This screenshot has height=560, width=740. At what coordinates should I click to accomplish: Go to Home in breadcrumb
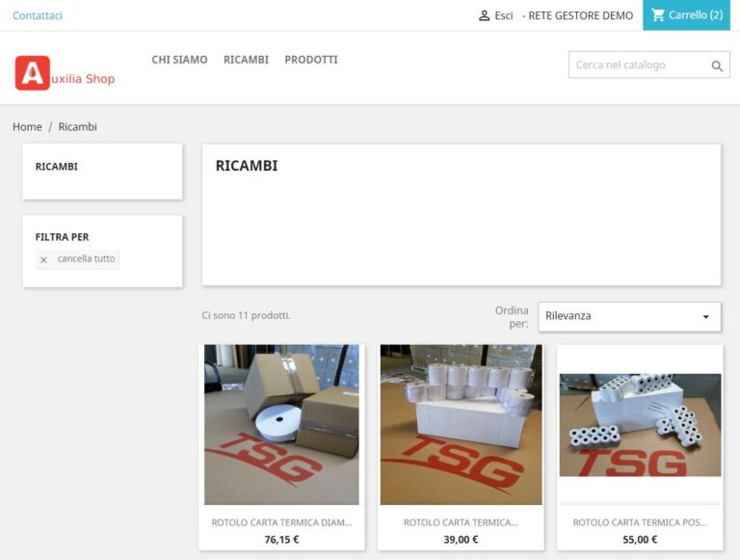[27, 126]
